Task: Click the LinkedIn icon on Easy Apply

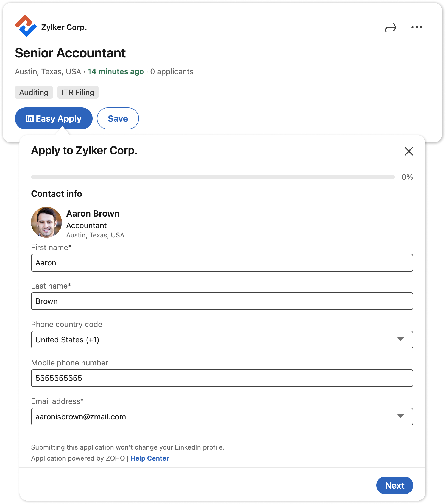Action: click(x=30, y=119)
